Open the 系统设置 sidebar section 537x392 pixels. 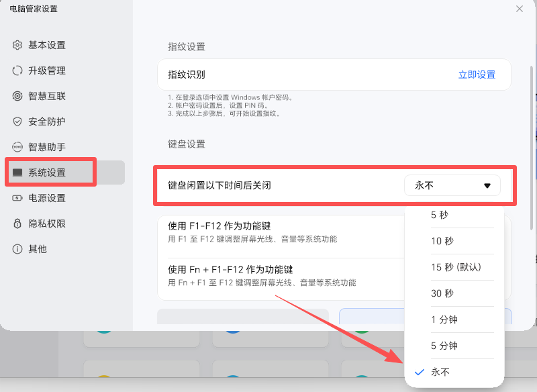47,173
